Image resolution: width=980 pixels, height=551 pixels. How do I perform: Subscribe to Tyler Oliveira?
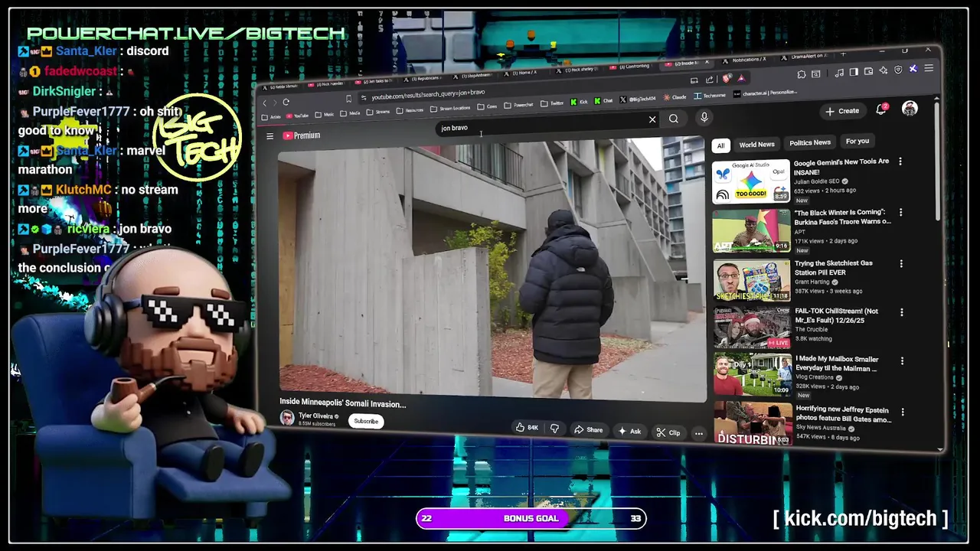366,421
